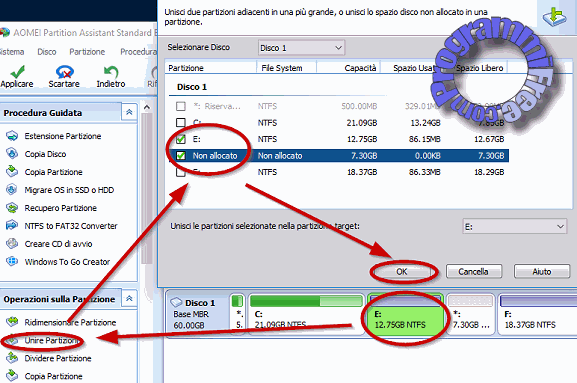
Task: Click the Cancella button
Action: pos(474,272)
